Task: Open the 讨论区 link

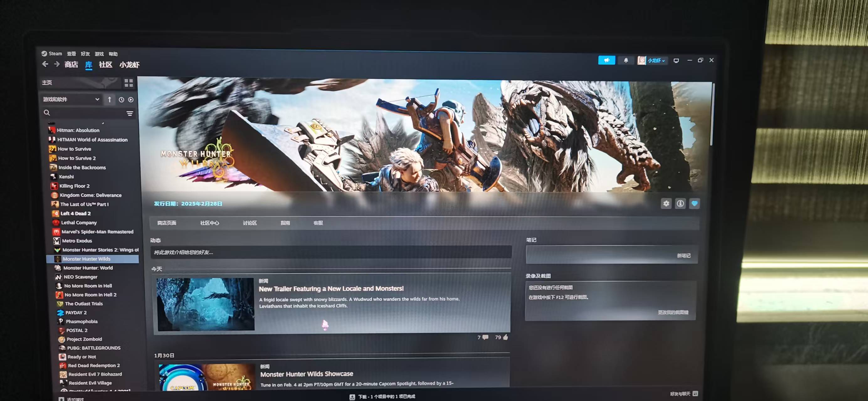Action: tap(250, 223)
